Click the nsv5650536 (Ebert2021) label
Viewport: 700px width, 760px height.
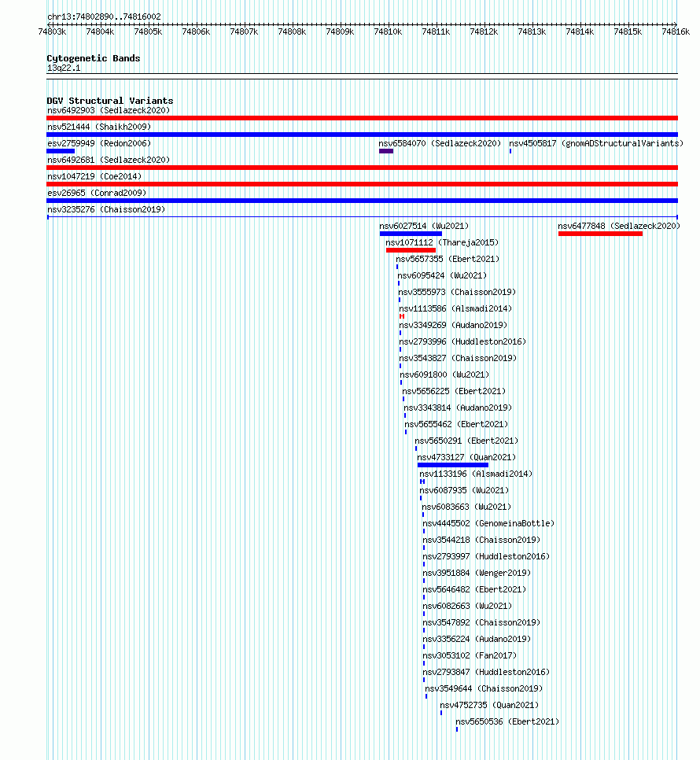(507, 721)
